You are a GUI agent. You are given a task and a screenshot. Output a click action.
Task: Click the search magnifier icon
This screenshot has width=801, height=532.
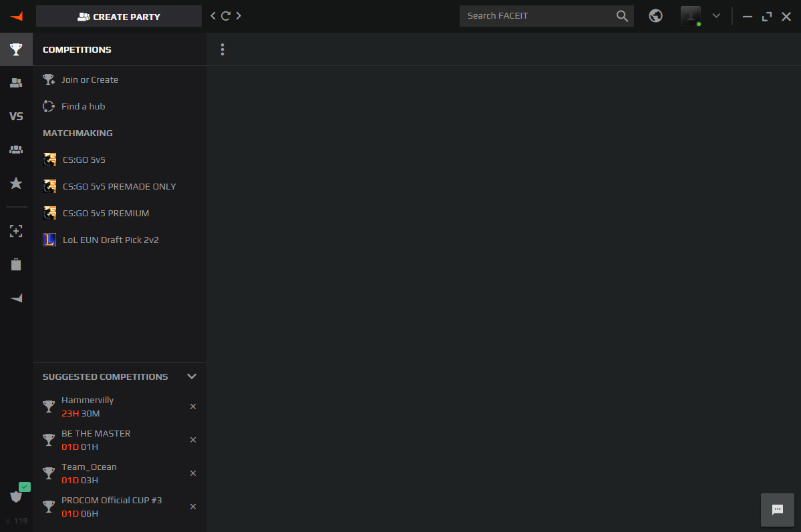622,16
